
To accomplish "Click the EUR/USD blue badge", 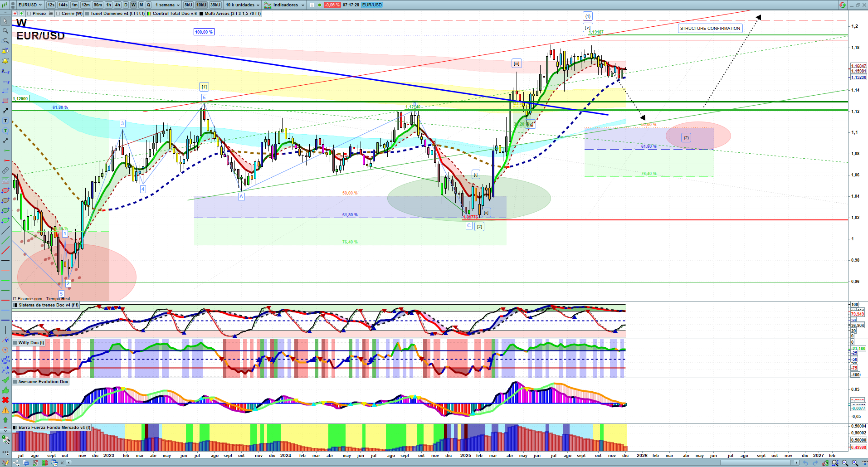I will (372, 5).
